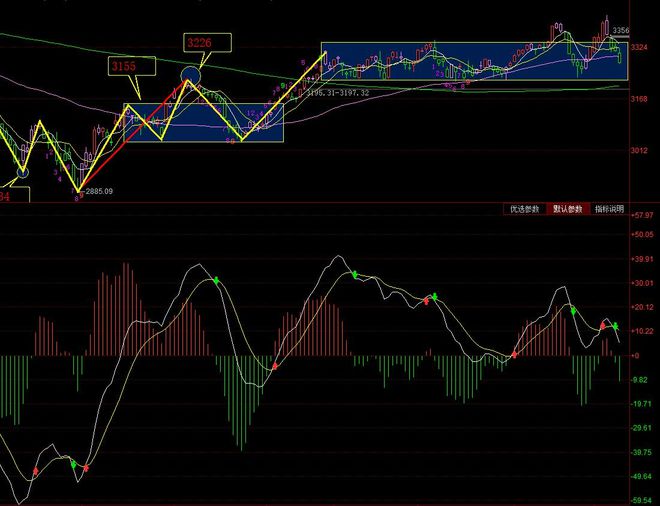Click the -9.82 indicator axis value
Viewport: 660px width, 506px height.
641,380
